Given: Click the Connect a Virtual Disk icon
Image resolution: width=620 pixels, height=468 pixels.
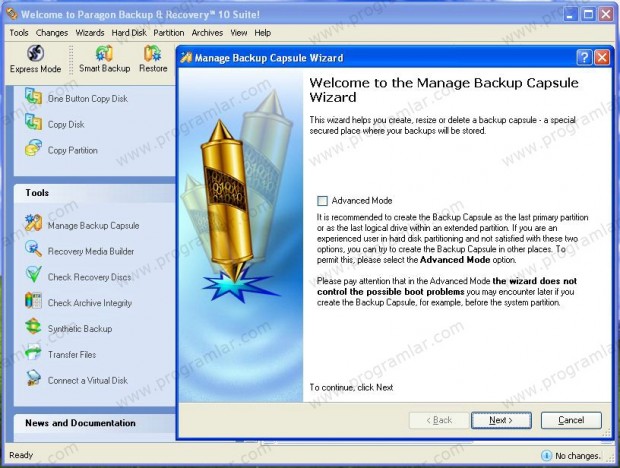Looking at the screenshot, I should (x=33, y=378).
